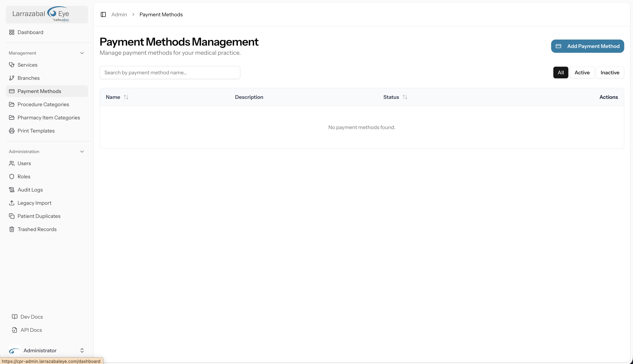Open Dev Docs link

[x=47, y=317]
